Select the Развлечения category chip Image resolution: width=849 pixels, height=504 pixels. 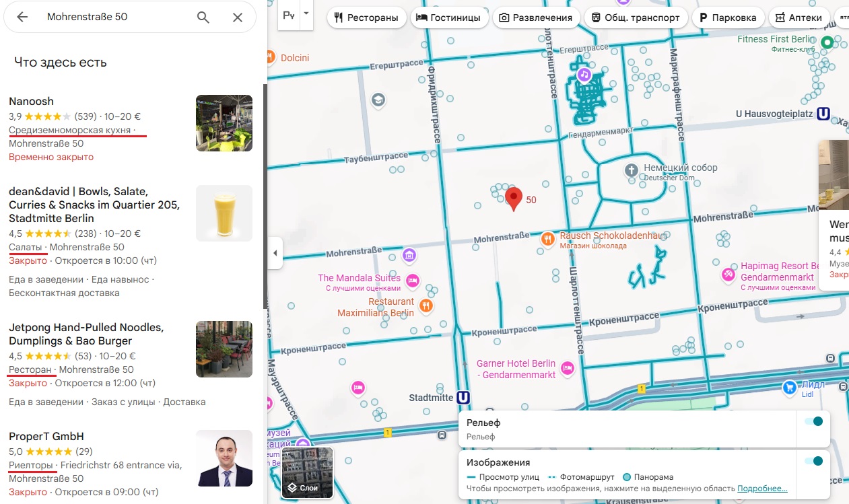click(537, 17)
